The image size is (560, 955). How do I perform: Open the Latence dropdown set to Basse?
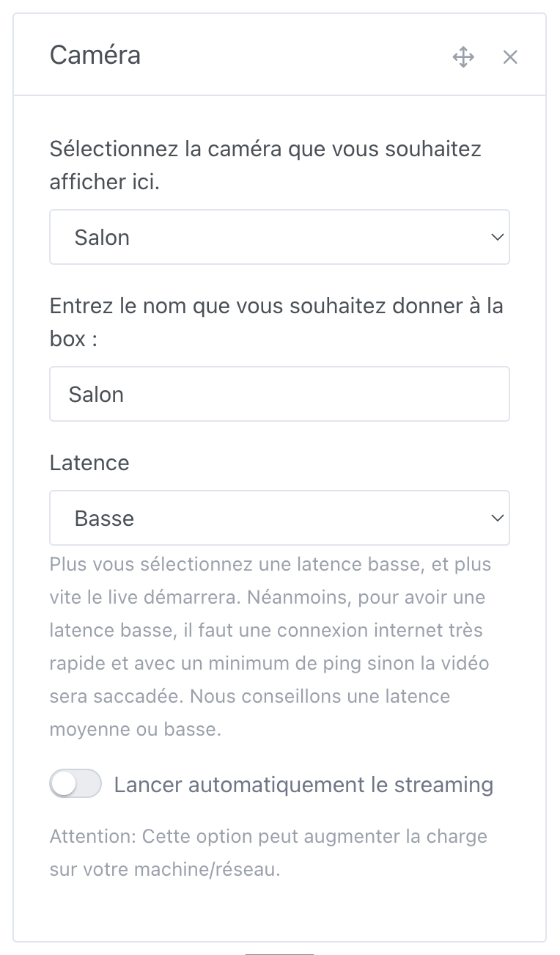tap(279, 518)
